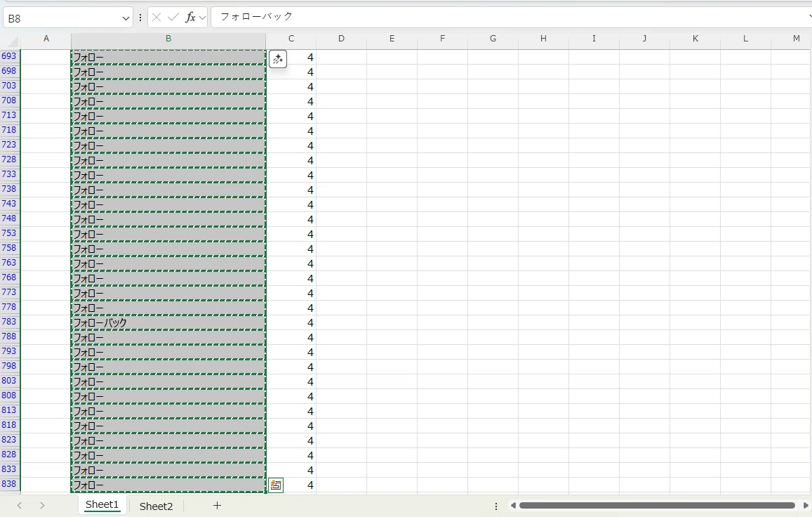Select row header 783
Image resolution: width=812 pixels, height=517 pixels.
click(9, 322)
